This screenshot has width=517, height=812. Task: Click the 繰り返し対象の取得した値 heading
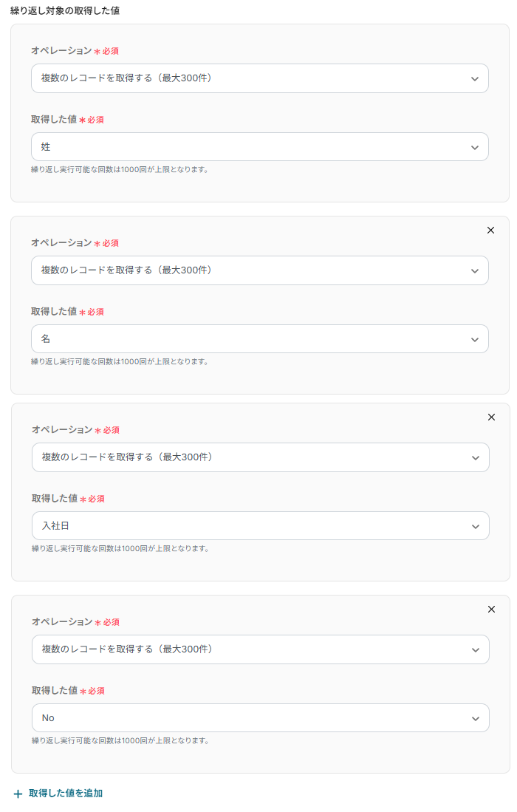(x=65, y=10)
